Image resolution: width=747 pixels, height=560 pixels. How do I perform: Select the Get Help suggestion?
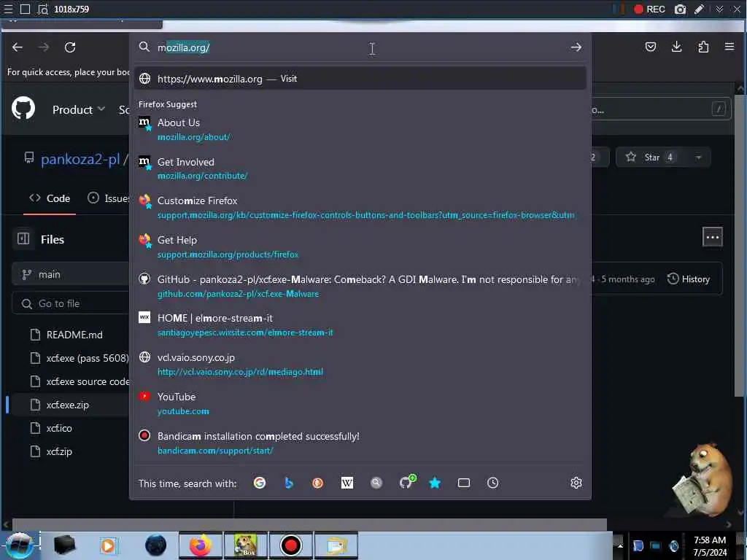[x=360, y=247]
